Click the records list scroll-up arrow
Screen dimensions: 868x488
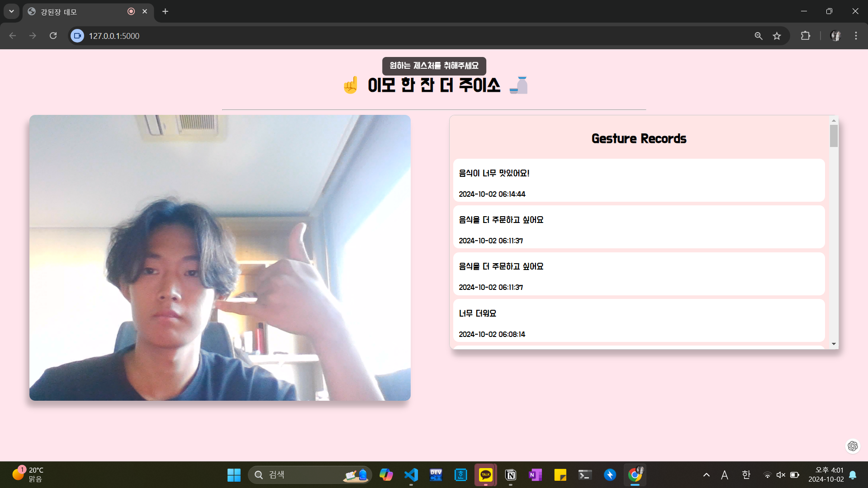coord(834,120)
